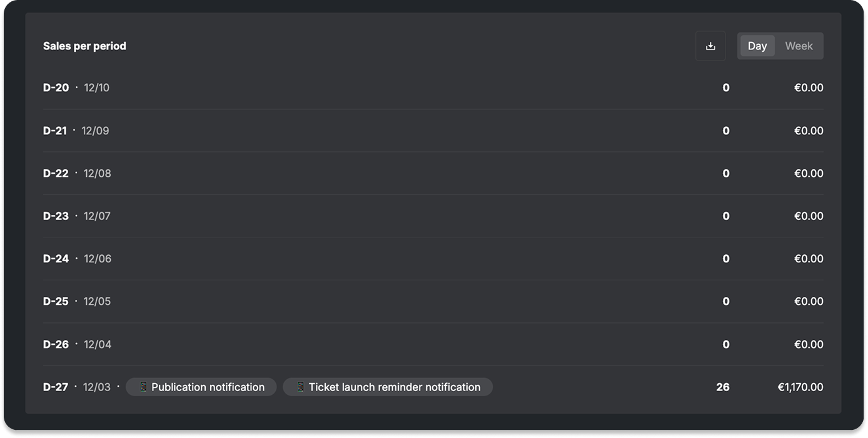Switch view to Day
This screenshot has width=868, height=438.
[757, 46]
